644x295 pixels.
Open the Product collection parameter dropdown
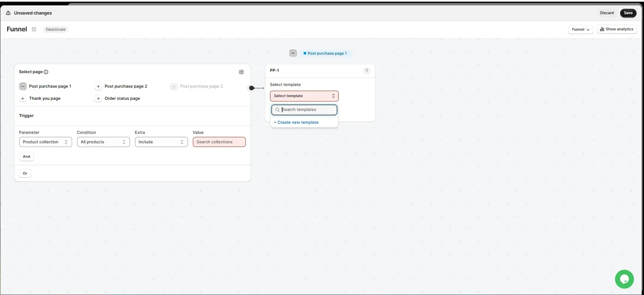45,142
